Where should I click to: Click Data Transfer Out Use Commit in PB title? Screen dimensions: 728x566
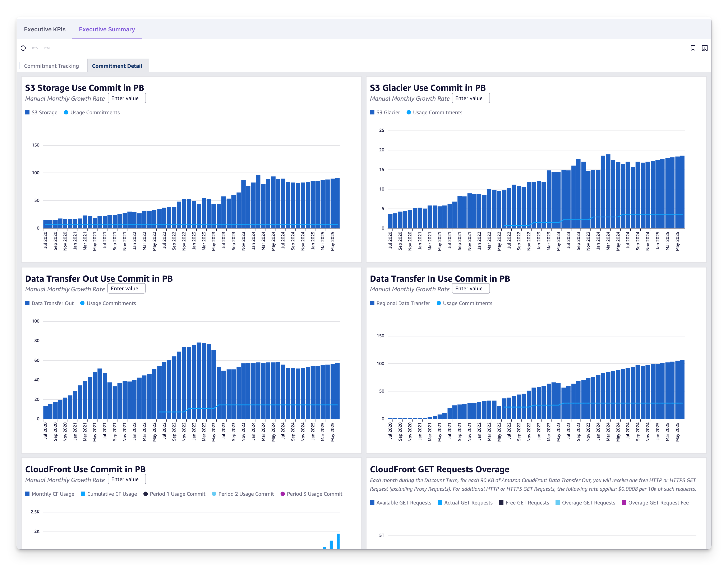[x=99, y=279]
